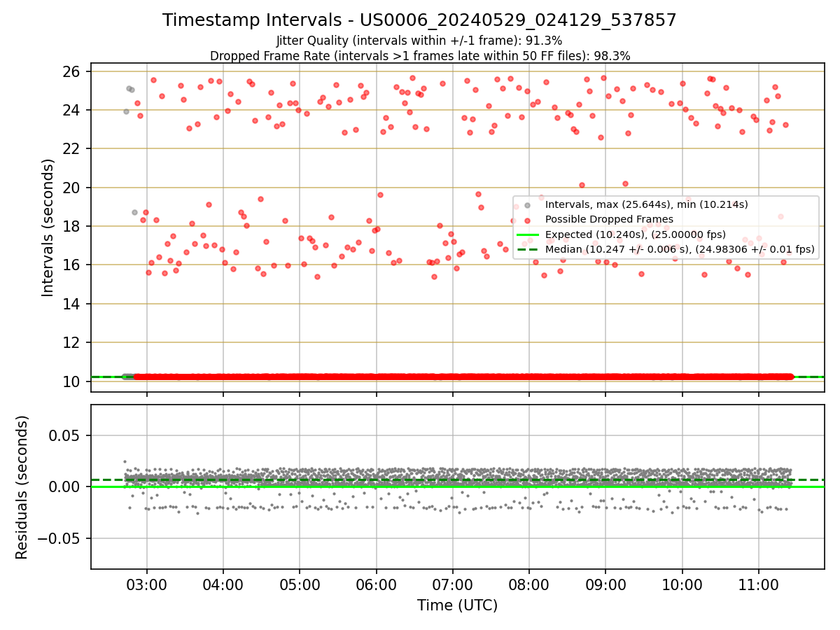Click the '03:00' x-axis tick label
The width and height of the screenshot is (840, 630).
tap(146, 584)
